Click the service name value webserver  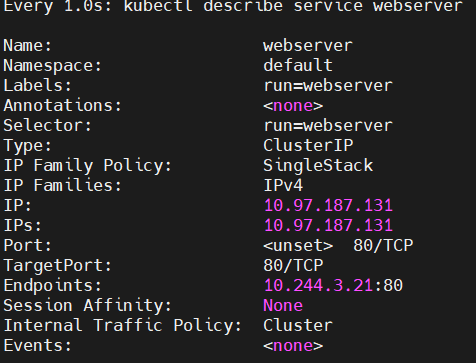click(308, 45)
